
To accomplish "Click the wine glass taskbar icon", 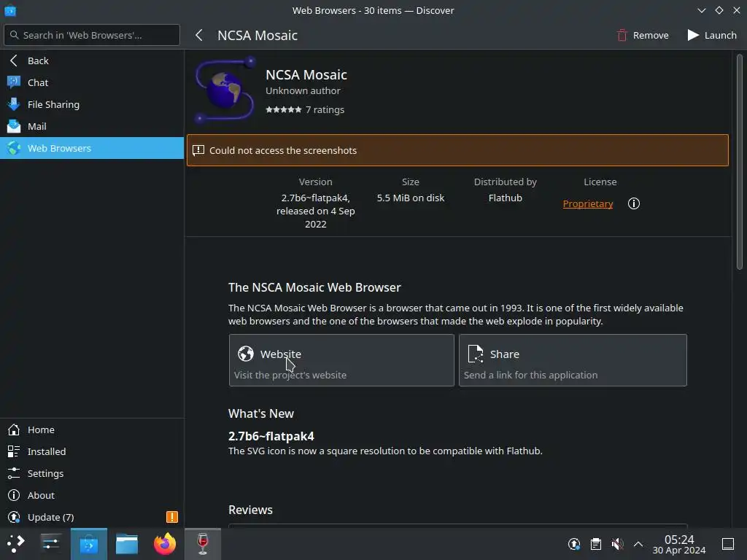I will pos(203,544).
